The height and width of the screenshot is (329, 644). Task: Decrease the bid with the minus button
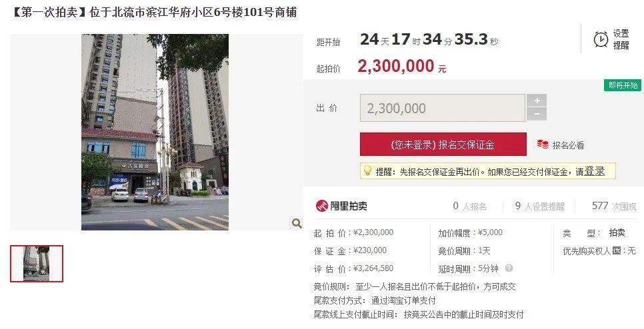(x=537, y=115)
